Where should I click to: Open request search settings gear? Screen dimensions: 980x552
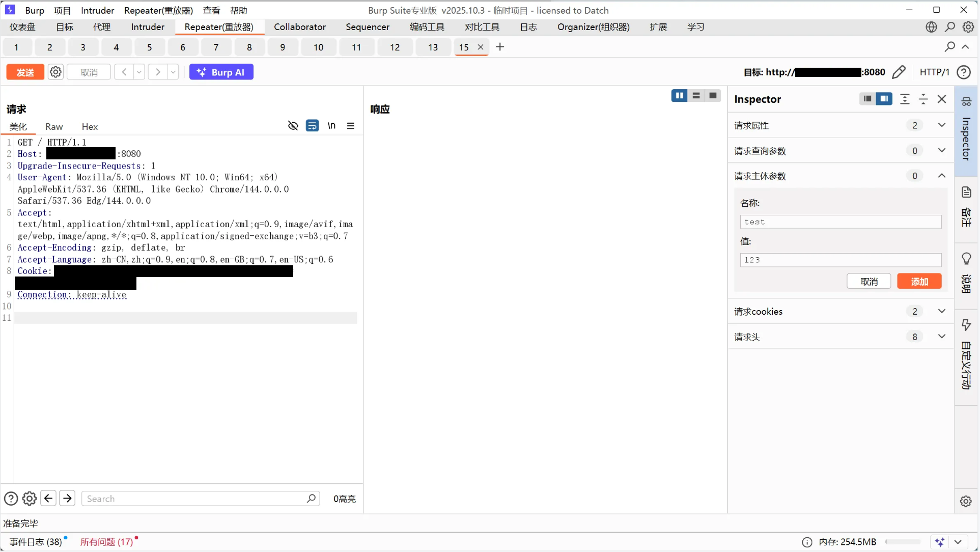click(30, 499)
